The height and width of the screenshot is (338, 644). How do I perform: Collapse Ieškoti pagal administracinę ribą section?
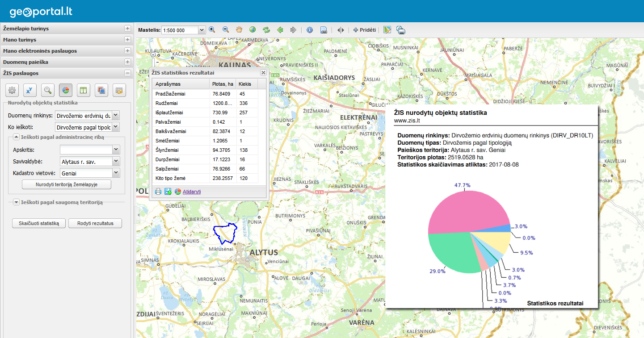16,137
